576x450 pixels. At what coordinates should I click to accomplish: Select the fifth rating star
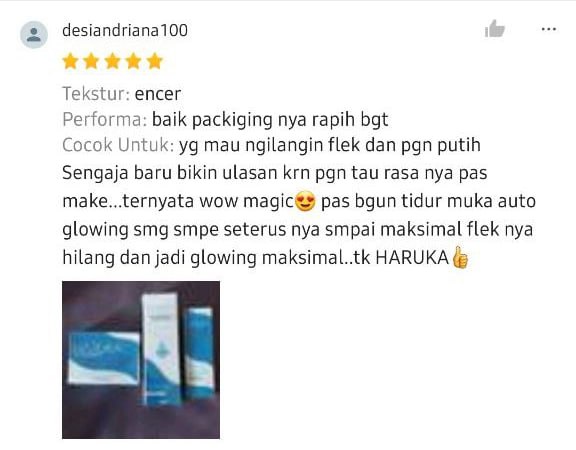pyautogui.click(x=155, y=61)
